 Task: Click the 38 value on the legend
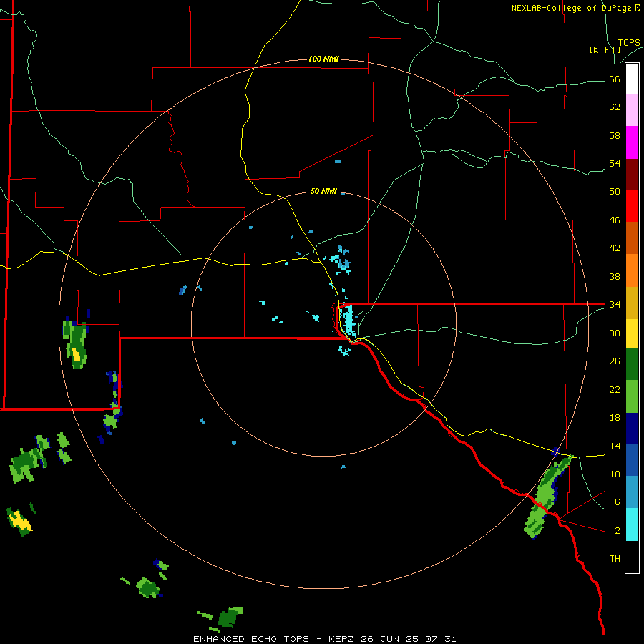(615, 276)
